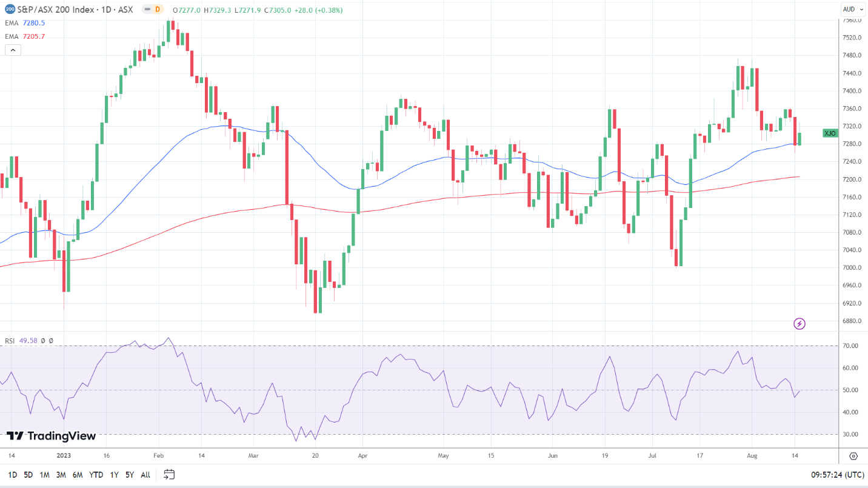868x488 pixels.
Task: Choose the YTD date range
Action: pyautogui.click(x=96, y=475)
